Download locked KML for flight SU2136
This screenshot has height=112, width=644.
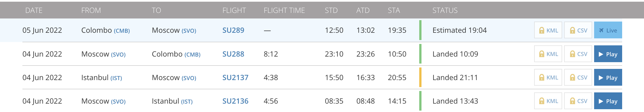tap(548, 101)
